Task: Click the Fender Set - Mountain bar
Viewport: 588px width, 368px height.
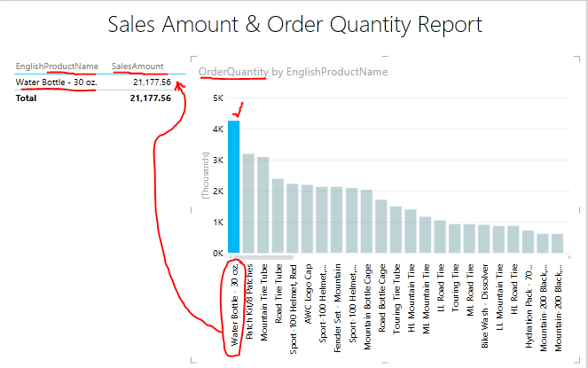Action: pos(336,220)
